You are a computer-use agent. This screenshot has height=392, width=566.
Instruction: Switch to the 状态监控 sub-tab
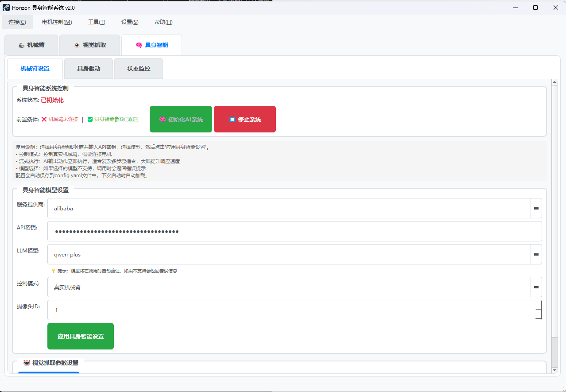139,69
